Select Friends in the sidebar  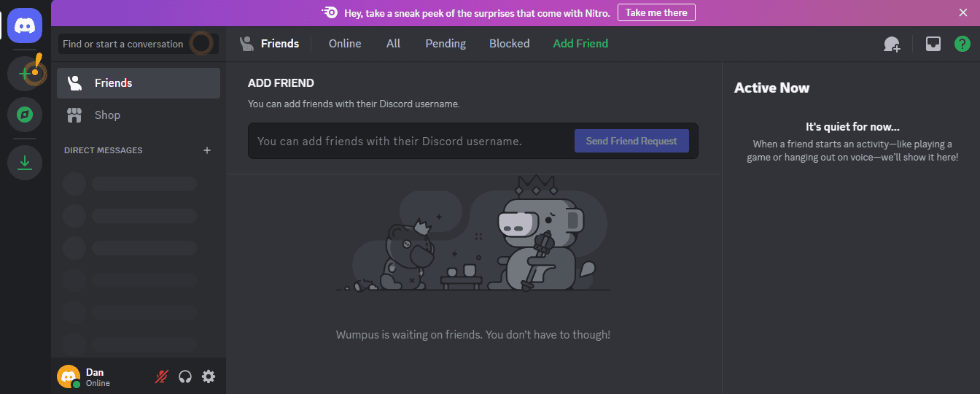[139, 83]
